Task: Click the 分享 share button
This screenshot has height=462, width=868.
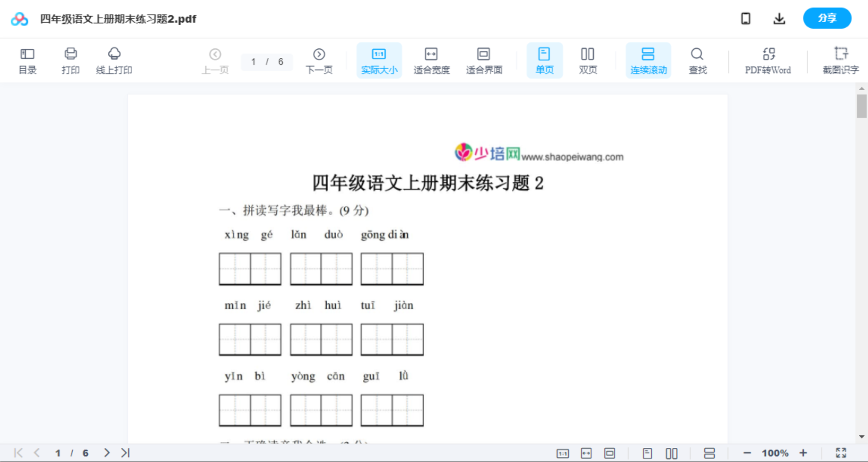Action: (x=827, y=18)
